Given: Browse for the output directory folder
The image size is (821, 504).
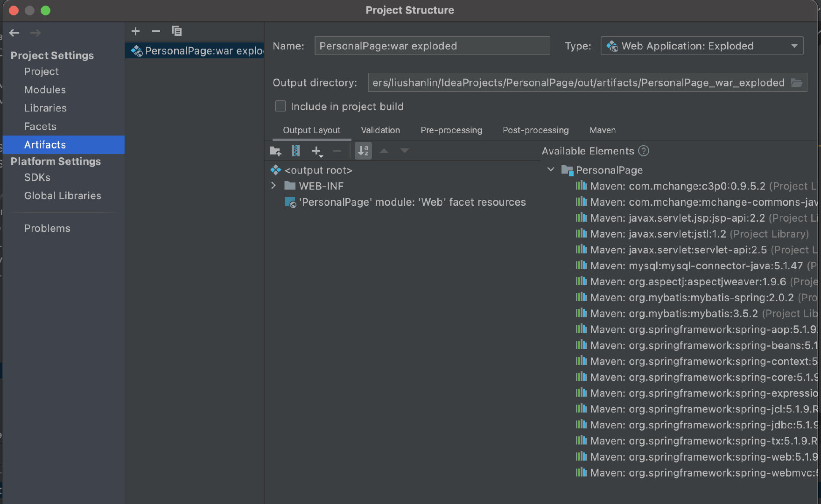Looking at the screenshot, I should (x=797, y=83).
